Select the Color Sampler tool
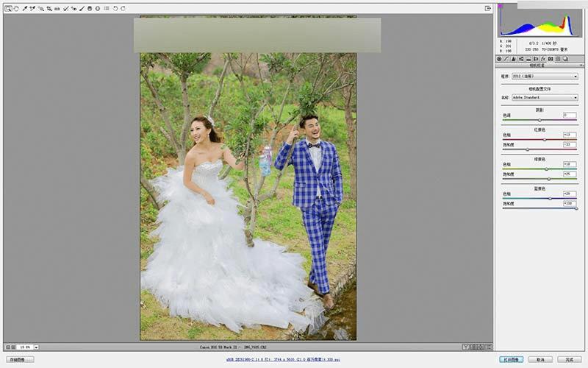Viewport: 588px width, 368px height. pyautogui.click(x=32, y=8)
